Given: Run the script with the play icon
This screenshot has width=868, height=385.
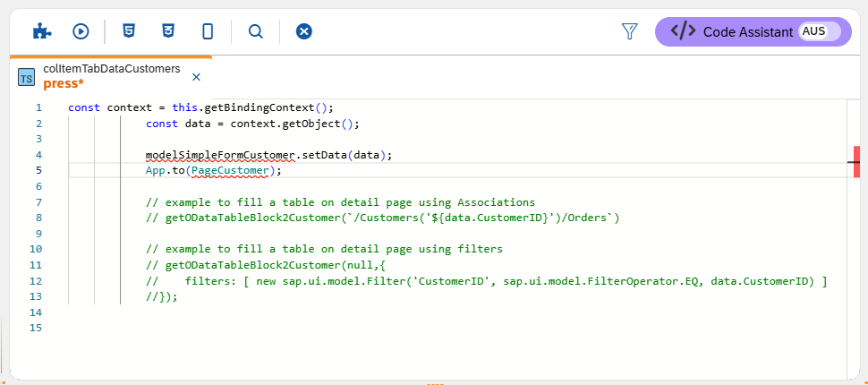Looking at the screenshot, I should point(81,31).
